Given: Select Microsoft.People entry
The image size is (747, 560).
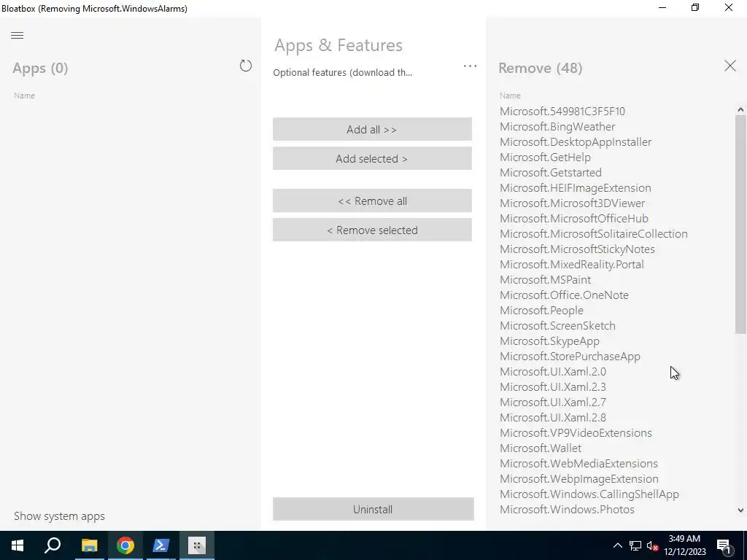Looking at the screenshot, I should (541, 310).
